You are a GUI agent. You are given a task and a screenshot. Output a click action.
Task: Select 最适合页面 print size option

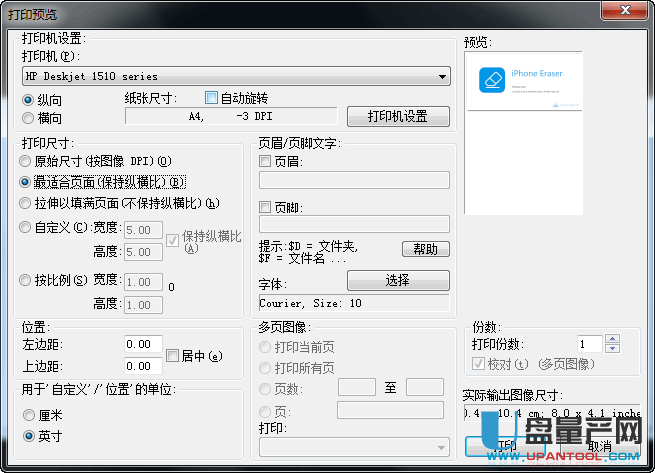click(x=26, y=182)
